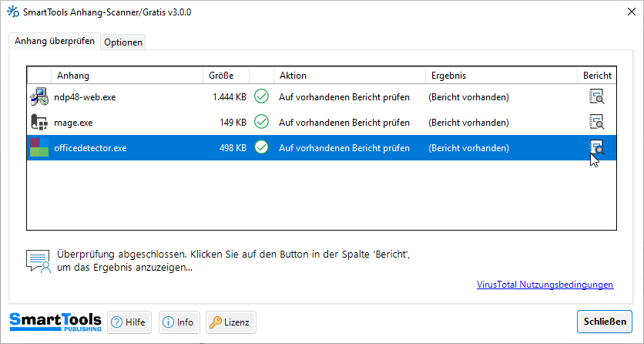Select the Anhang überprüfen tab
Screen dimensions: 644x344
[x=55, y=42]
